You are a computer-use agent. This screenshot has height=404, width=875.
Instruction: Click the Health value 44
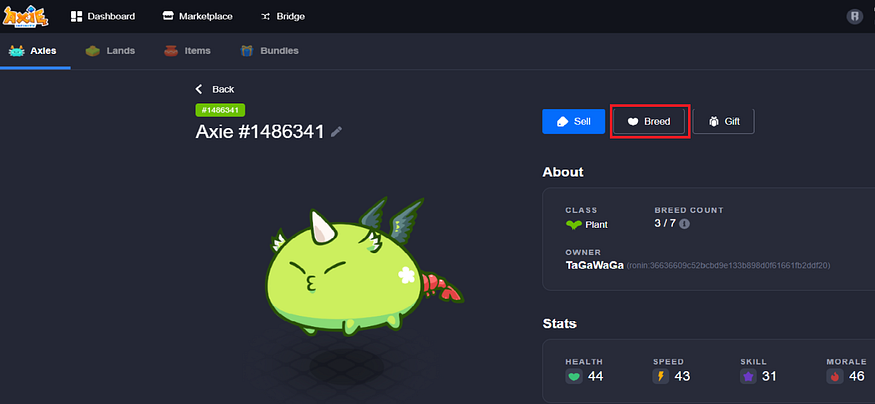pos(595,377)
